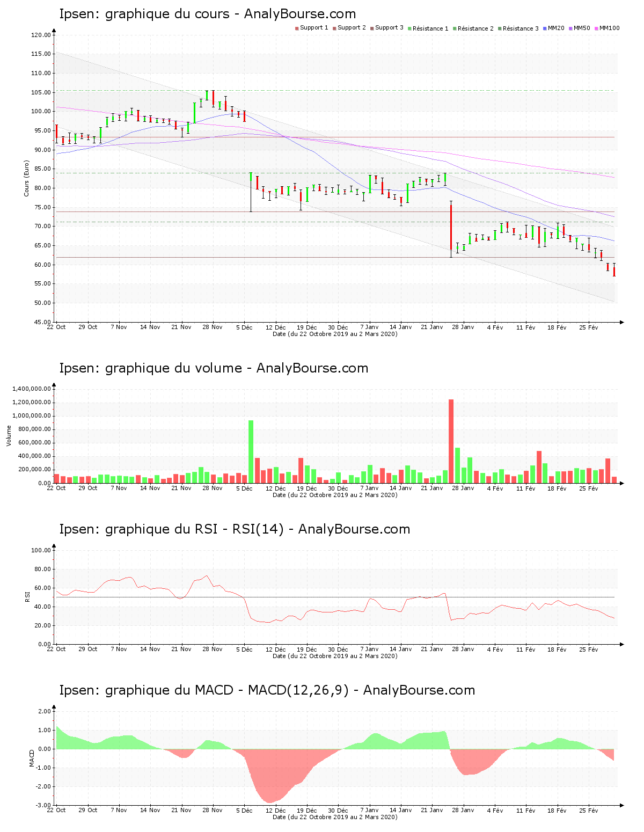
Task: Click the tallest red volume bar
Action: (x=451, y=441)
